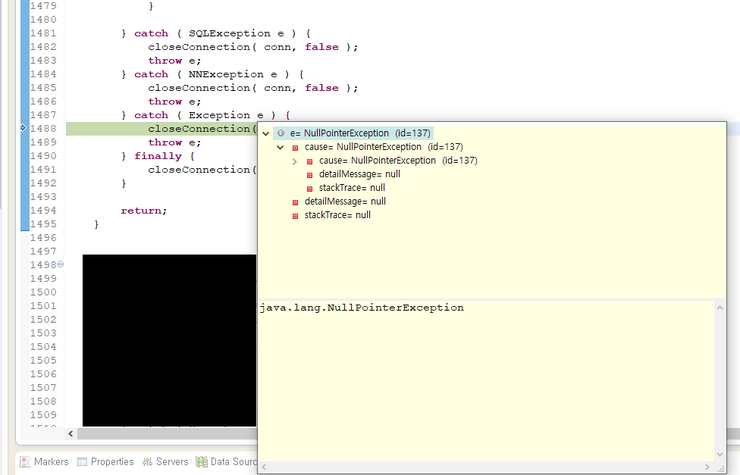Expand the nested cause= NullPointerException node
This screenshot has height=475, width=740.
(x=294, y=161)
